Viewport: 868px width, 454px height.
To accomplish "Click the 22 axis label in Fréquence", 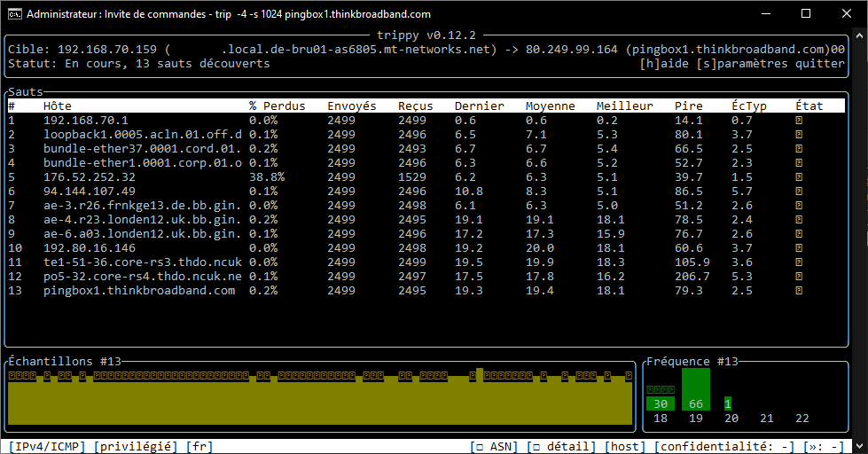I will point(802,418).
